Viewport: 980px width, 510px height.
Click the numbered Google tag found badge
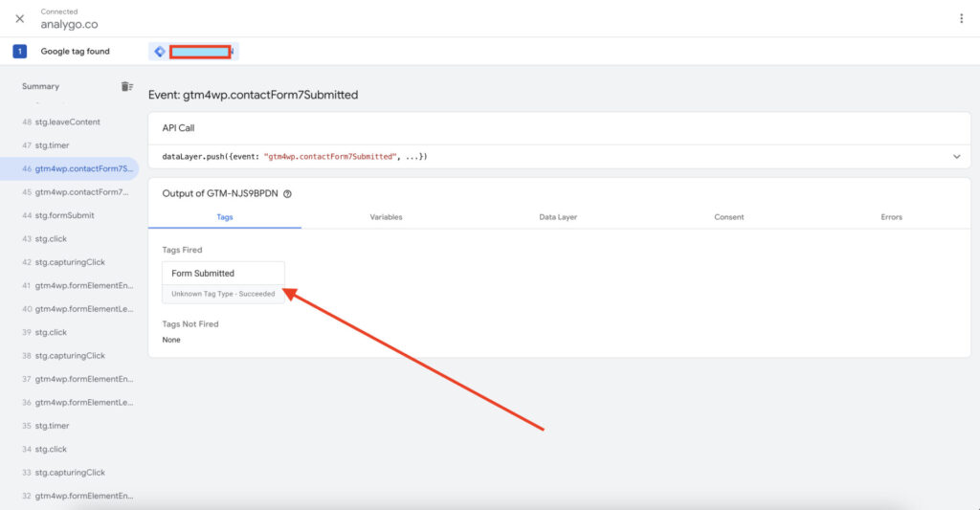(19, 52)
